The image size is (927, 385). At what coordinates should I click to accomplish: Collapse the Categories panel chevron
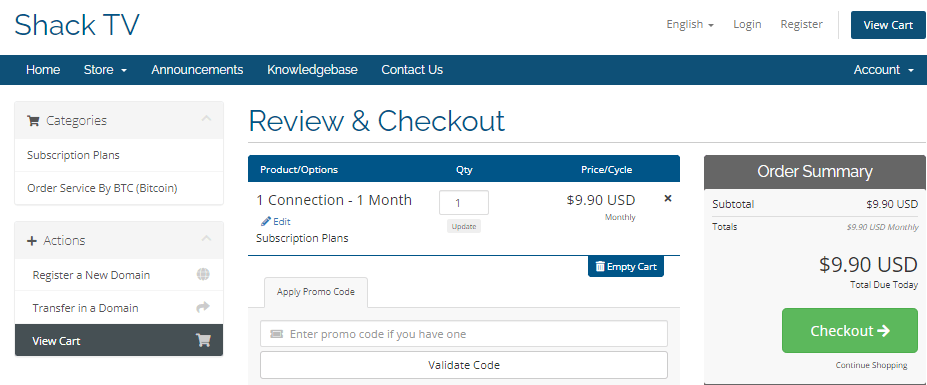pos(206,119)
